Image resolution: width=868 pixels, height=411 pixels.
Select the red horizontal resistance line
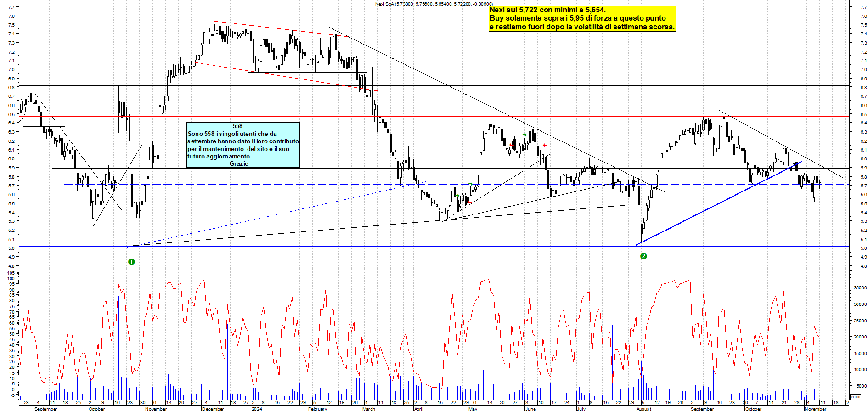(x=434, y=117)
